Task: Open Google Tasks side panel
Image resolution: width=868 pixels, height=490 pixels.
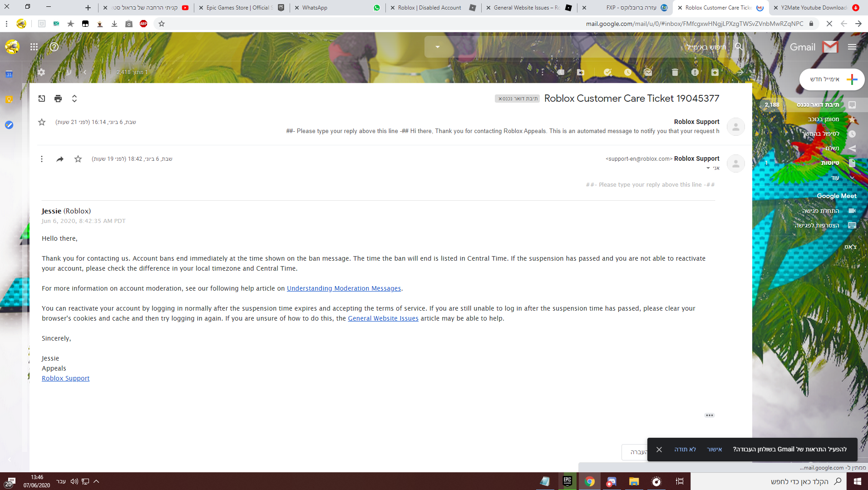Action: coord(9,125)
